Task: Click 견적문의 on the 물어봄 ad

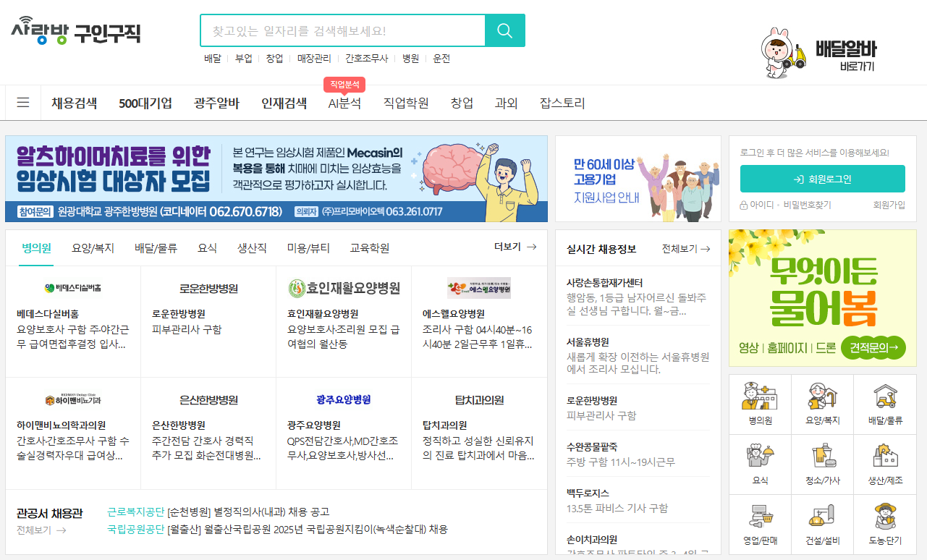Action: point(873,347)
